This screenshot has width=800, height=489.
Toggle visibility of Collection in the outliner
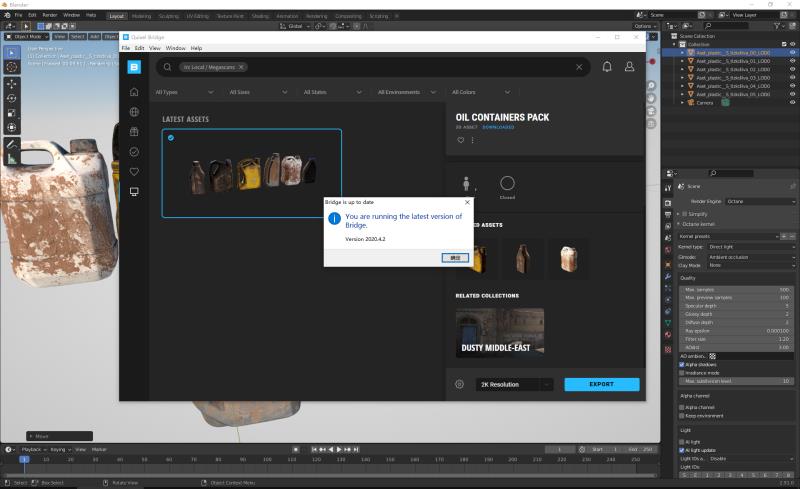click(x=792, y=44)
